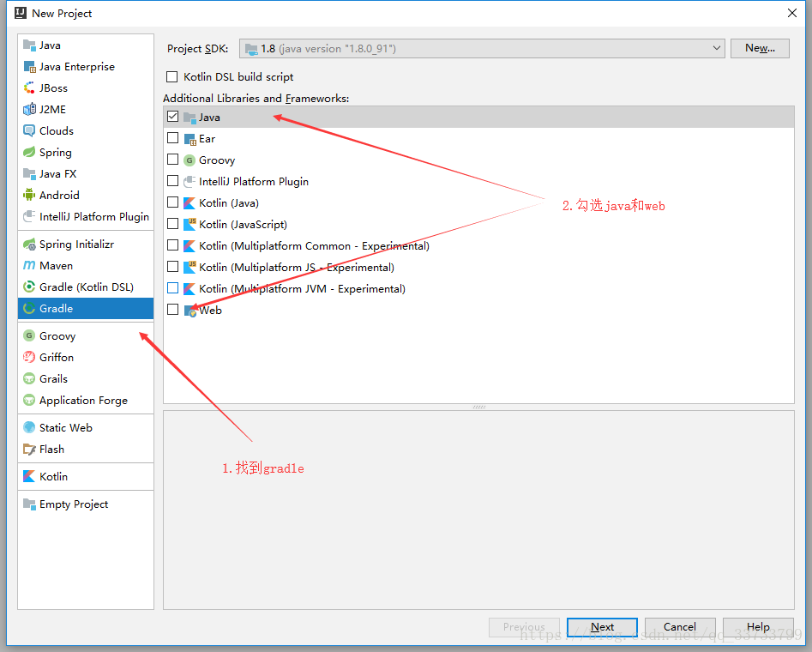Viewport: 812px width, 652px height.
Task: Select the Kotlin icon in left sidebar
Action: 29,476
